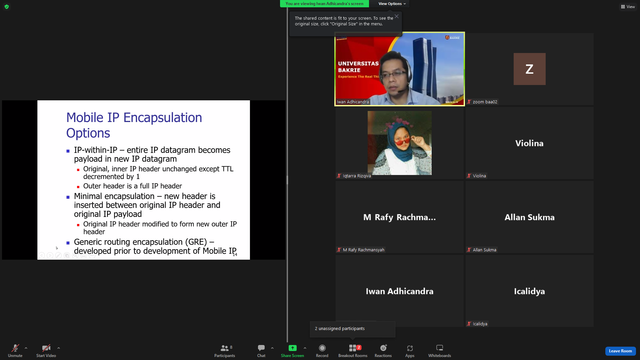The height and width of the screenshot is (360, 640).
Task: Open Whiteboards
Action: (x=440, y=350)
